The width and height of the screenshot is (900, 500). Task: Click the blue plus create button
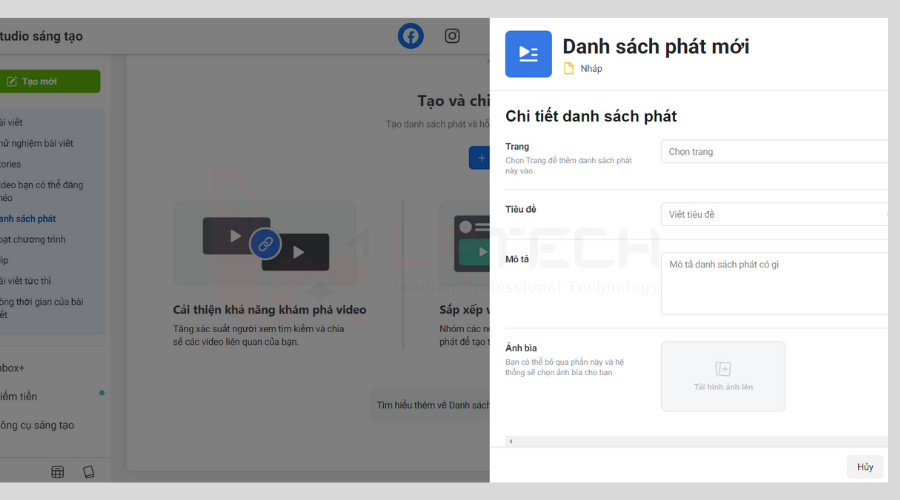[x=480, y=158]
